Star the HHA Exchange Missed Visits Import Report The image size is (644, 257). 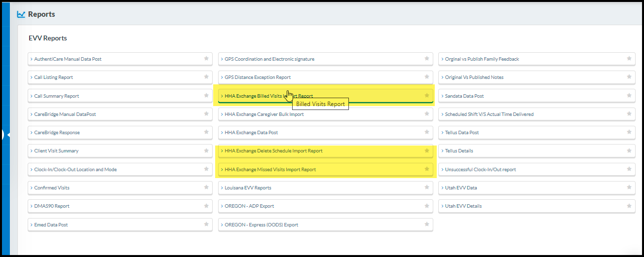427,169
